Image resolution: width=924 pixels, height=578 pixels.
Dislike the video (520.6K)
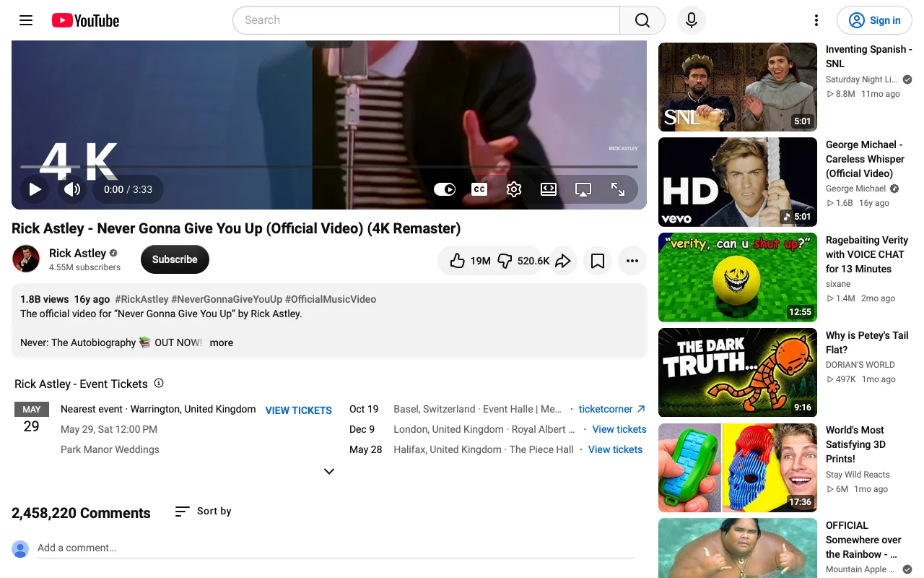[523, 261]
